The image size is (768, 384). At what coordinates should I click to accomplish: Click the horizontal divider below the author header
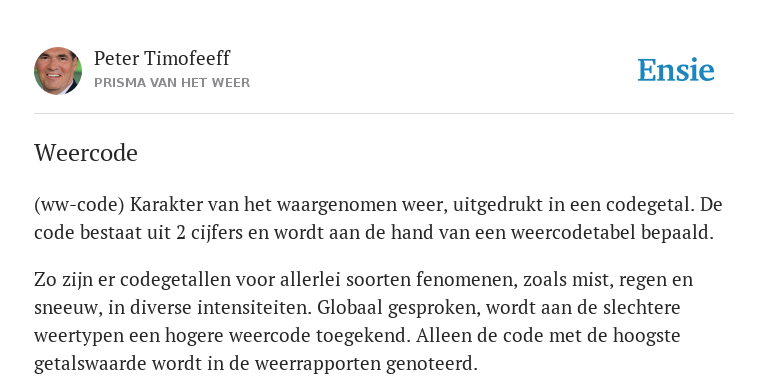point(384,114)
